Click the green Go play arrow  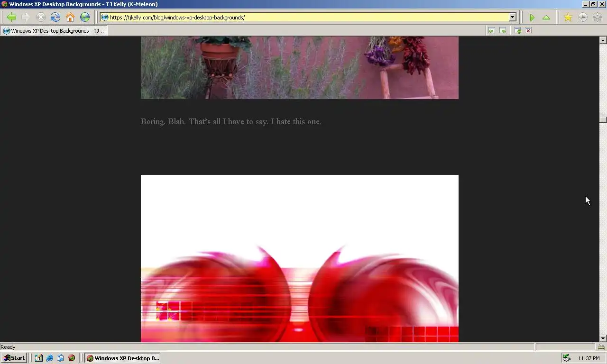(532, 18)
